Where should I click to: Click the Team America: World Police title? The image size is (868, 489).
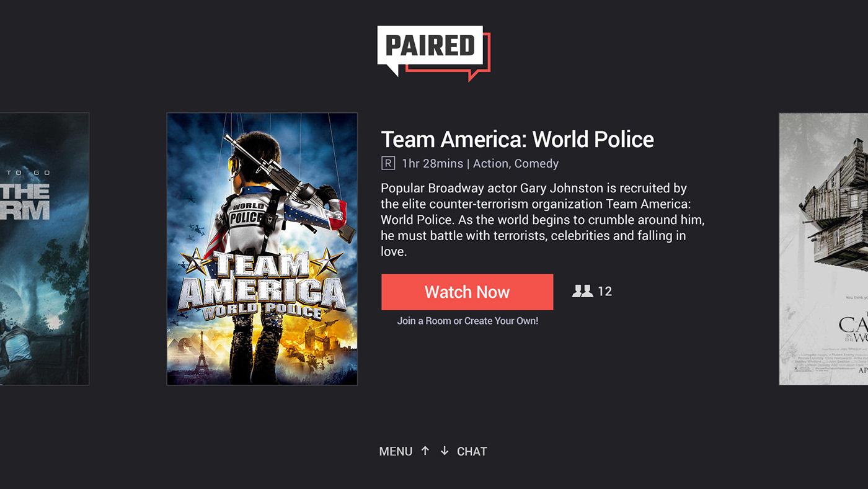coord(517,139)
